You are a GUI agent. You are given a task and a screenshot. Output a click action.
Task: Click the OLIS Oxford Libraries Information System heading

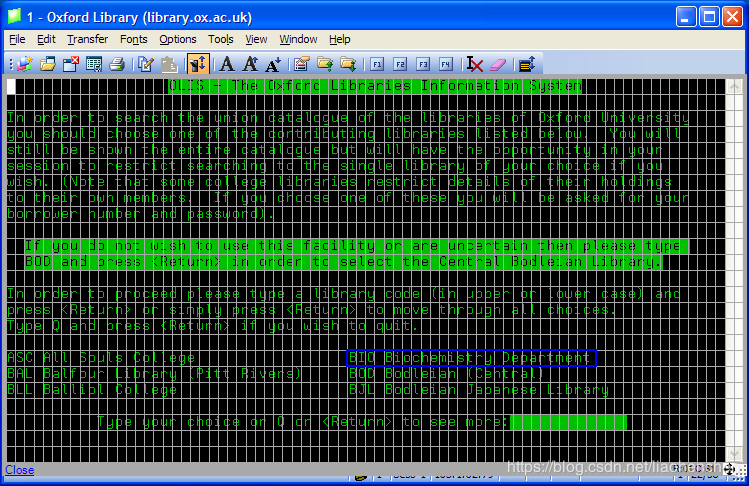point(375,86)
